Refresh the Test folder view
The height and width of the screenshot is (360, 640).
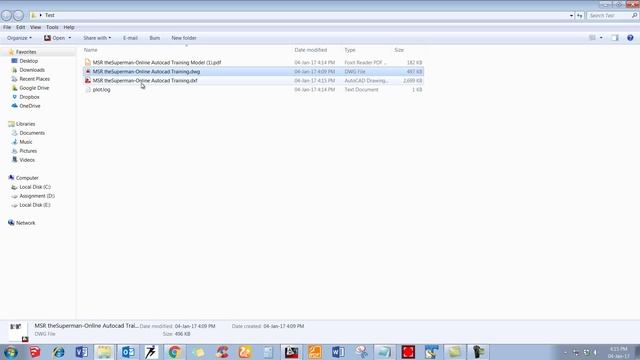tap(580, 16)
